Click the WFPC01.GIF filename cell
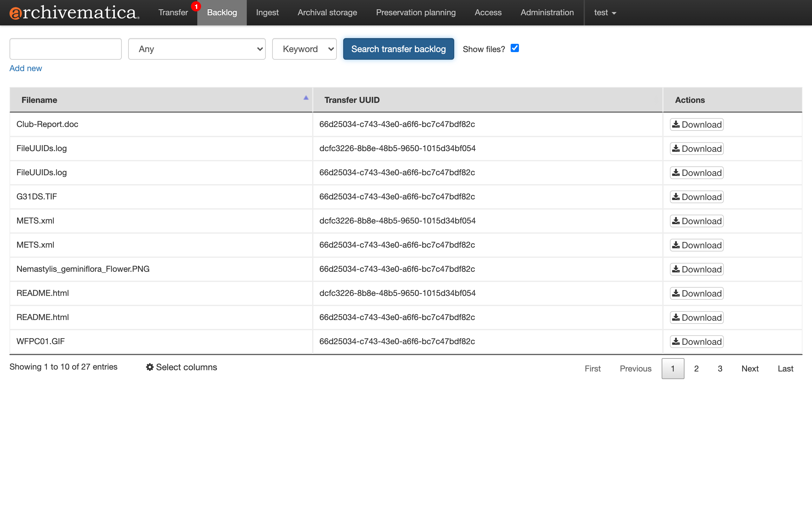Image resolution: width=812 pixels, height=508 pixels. tap(161, 341)
